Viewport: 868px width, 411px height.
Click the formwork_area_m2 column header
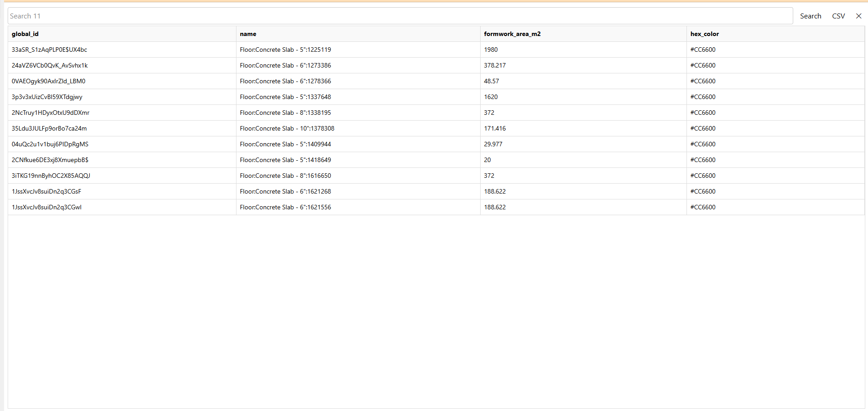pos(512,34)
